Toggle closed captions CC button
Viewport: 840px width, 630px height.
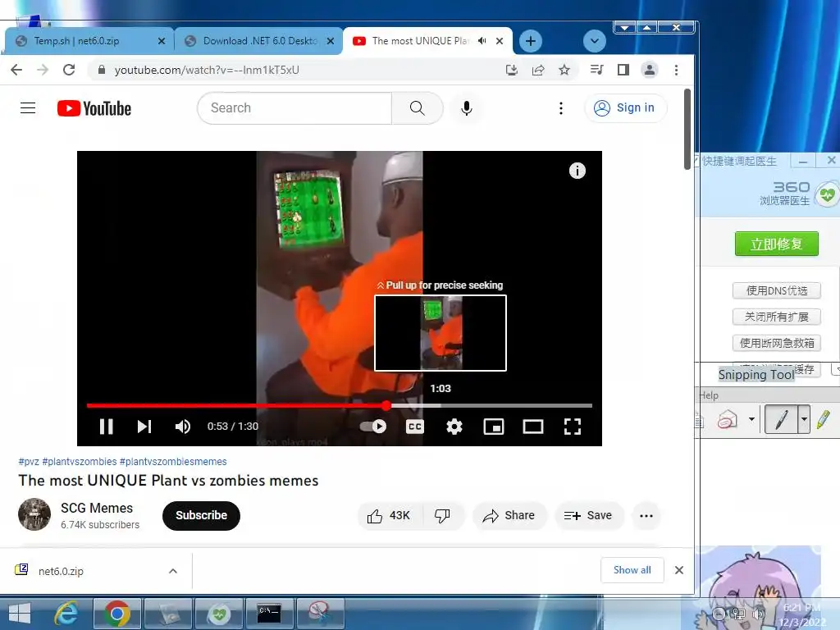pyautogui.click(x=414, y=427)
